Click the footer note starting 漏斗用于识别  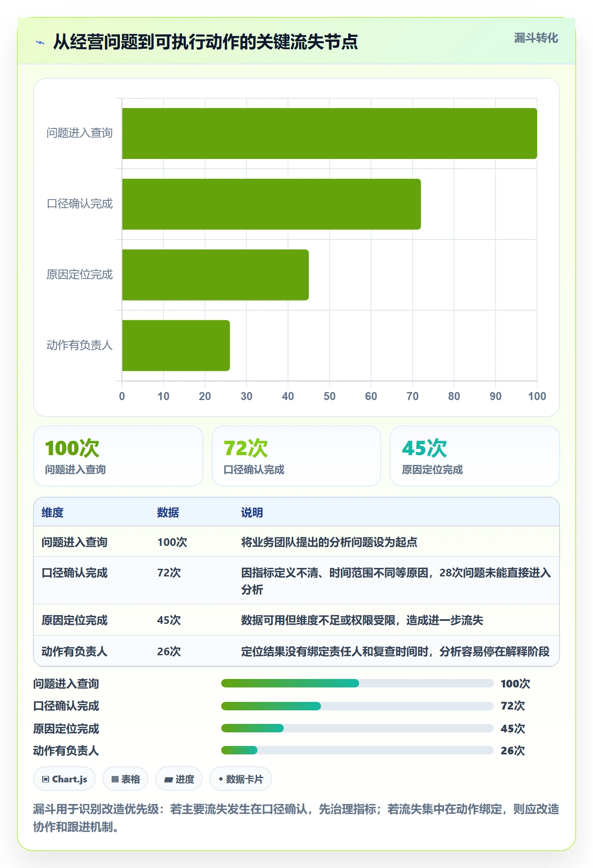coord(296,818)
